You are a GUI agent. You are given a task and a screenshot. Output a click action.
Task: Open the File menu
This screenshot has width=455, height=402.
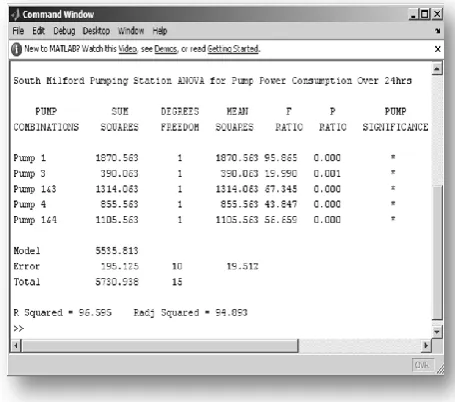18,31
